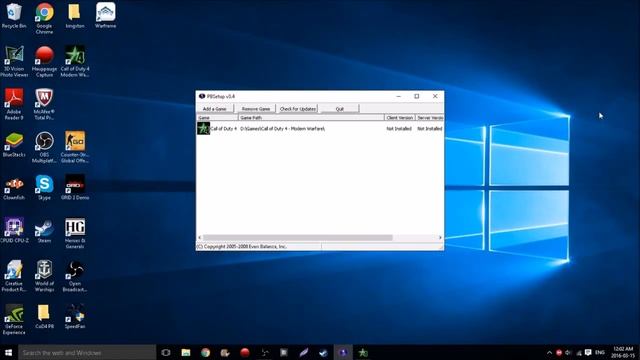Screen dimensions: 640x360
Task: Click the horizontal scrollbar thumb in PBSetup
Action: (x=298, y=238)
